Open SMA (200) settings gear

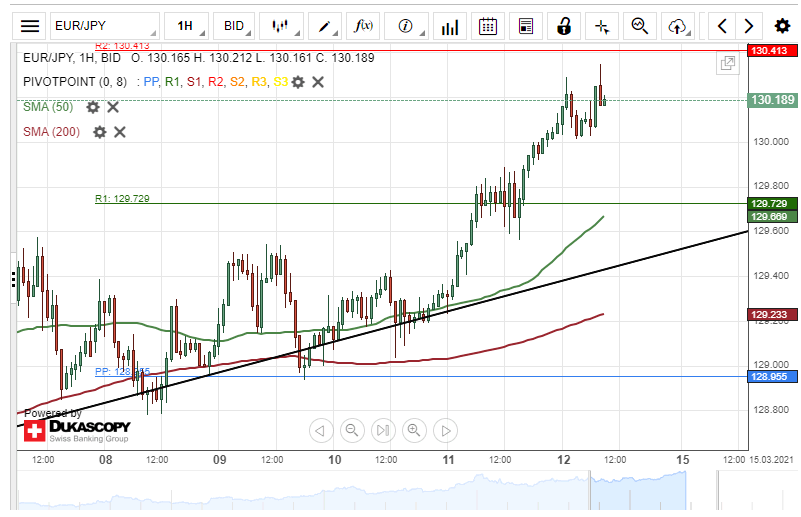[x=99, y=131]
